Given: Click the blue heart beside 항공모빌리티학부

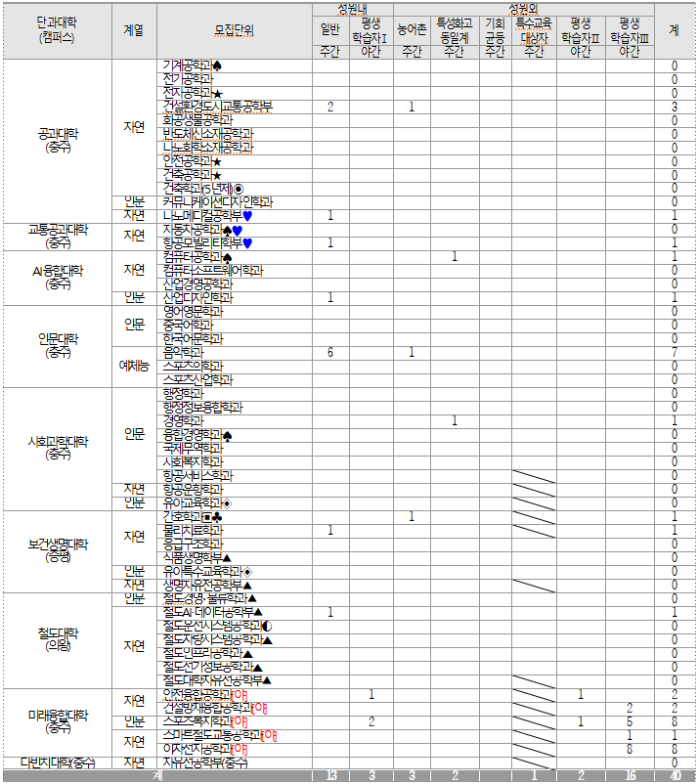Looking at the screenshot, I should (x=247, y=242).
